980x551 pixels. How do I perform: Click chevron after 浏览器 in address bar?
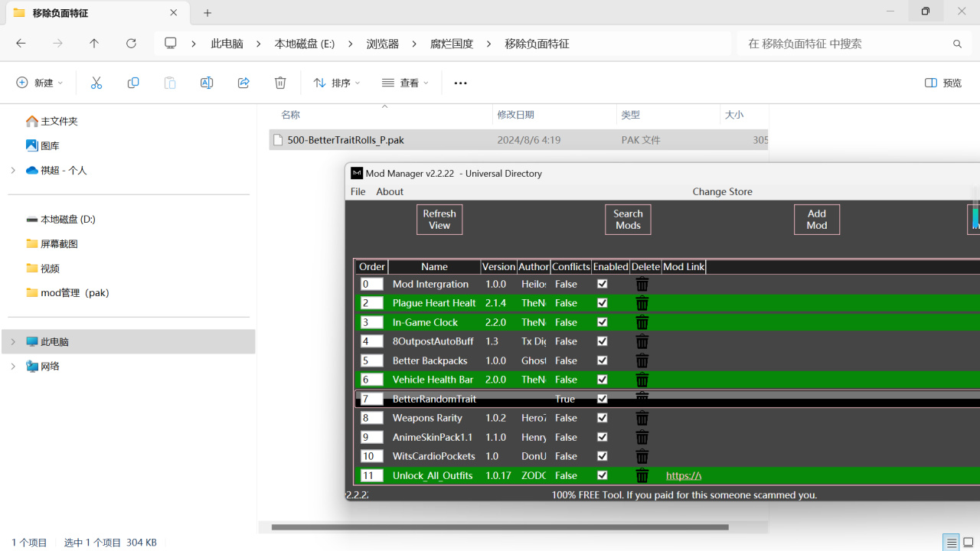(x=413, y=44)
